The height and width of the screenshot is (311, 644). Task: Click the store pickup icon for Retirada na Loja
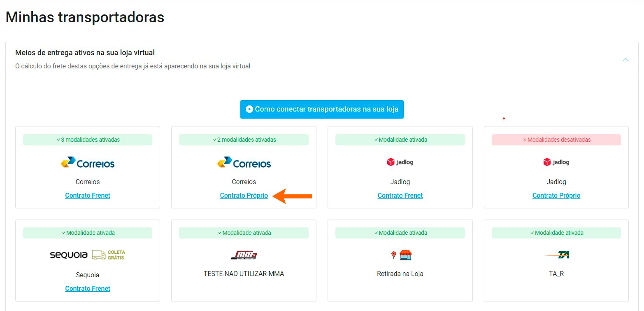click(400, 255)
